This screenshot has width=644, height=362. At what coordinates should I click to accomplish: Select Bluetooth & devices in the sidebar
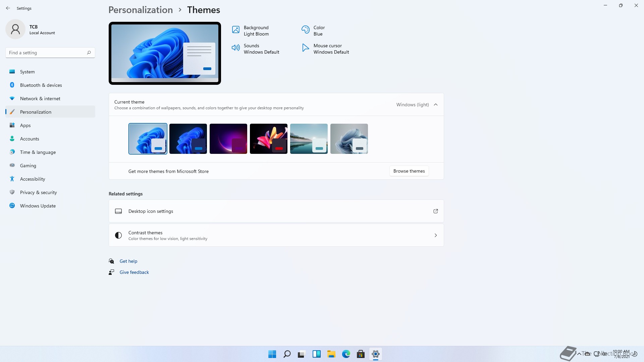click(x=50, y=85)
